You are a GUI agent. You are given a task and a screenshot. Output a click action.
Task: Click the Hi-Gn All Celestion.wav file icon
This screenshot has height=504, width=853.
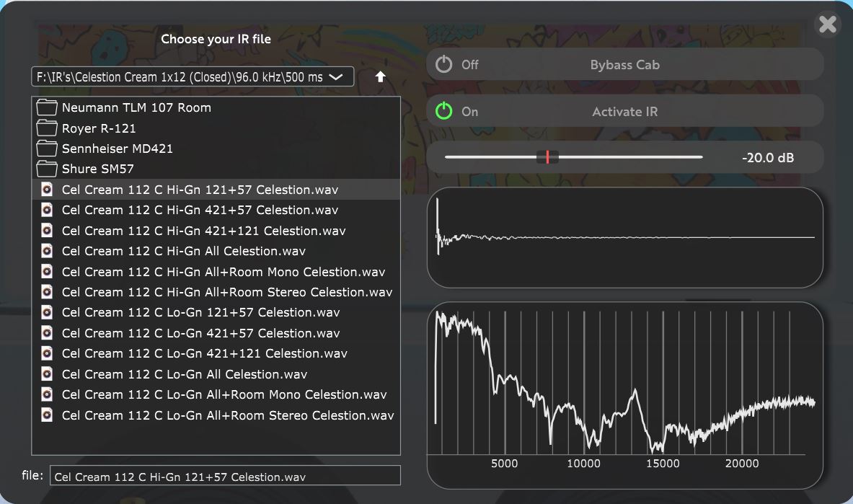(x=48, y=251)
